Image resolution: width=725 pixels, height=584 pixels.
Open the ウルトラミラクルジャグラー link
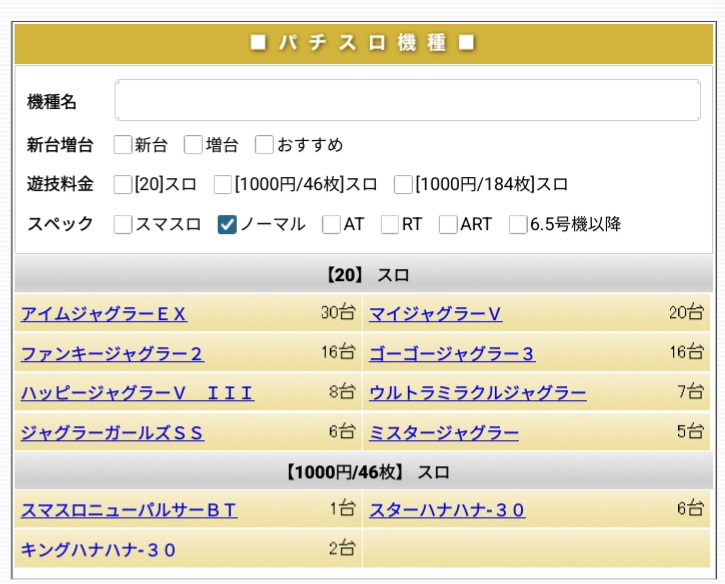click(478, 393)
